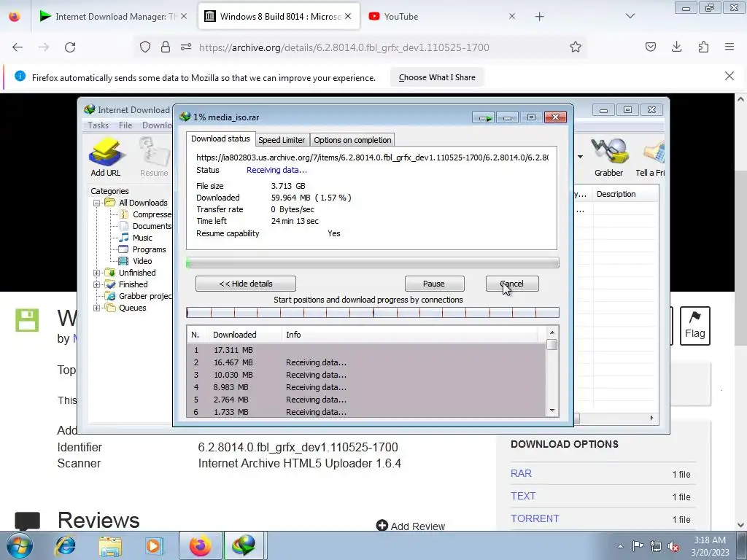Expand the Finished category node
Screen dimensions: 747x560
click(x=96, y=285)
